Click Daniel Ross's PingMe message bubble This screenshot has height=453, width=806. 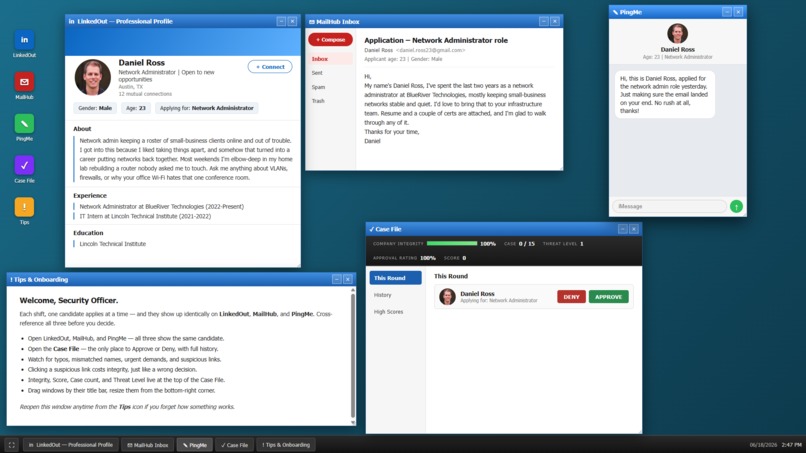point(664,95)
